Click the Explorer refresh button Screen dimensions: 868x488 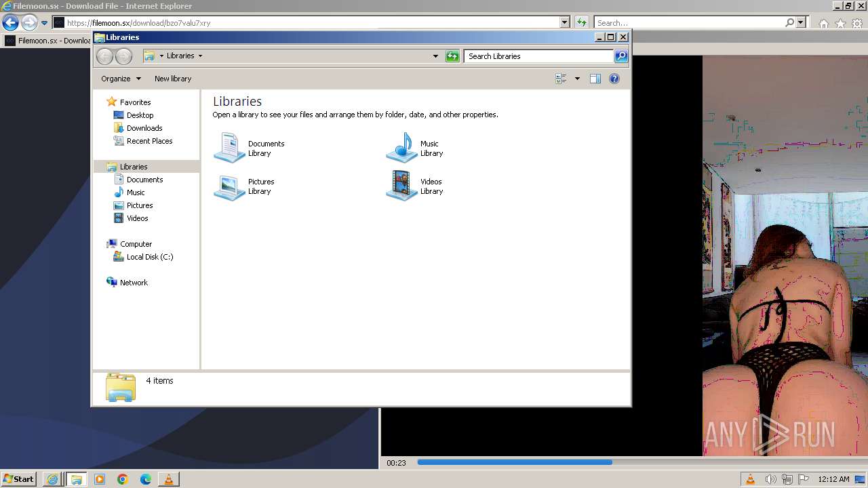click(452, 56)
